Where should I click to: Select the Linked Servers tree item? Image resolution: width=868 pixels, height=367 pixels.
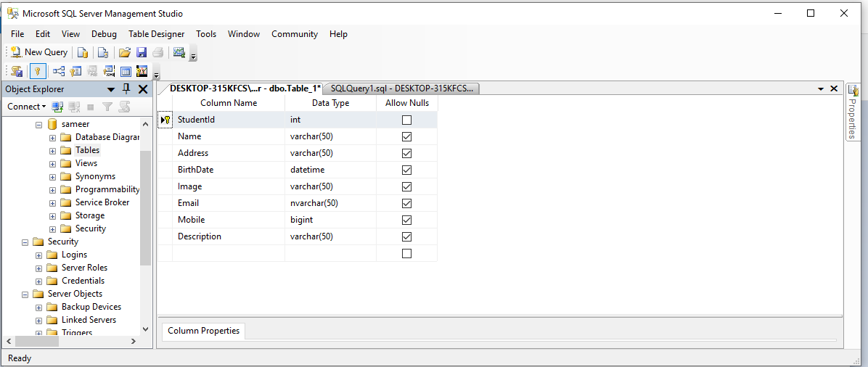89,320
